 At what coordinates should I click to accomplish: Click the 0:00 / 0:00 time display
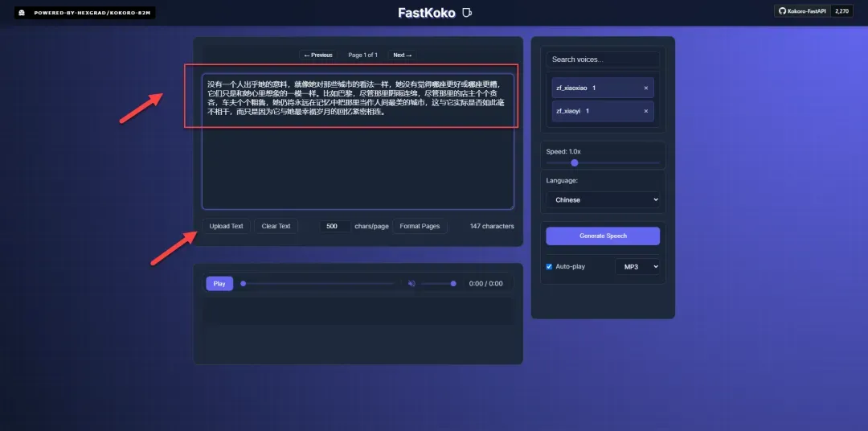tap(485, 284)
